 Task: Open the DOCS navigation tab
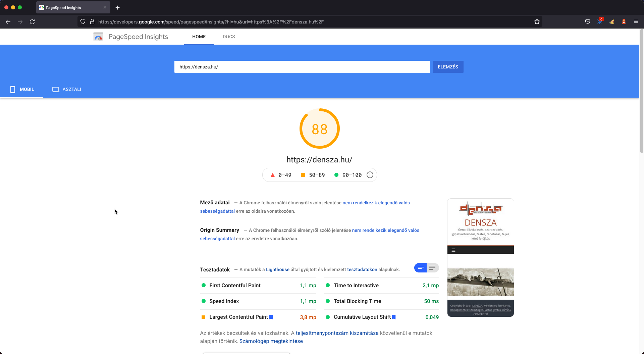tap(229, 37)
